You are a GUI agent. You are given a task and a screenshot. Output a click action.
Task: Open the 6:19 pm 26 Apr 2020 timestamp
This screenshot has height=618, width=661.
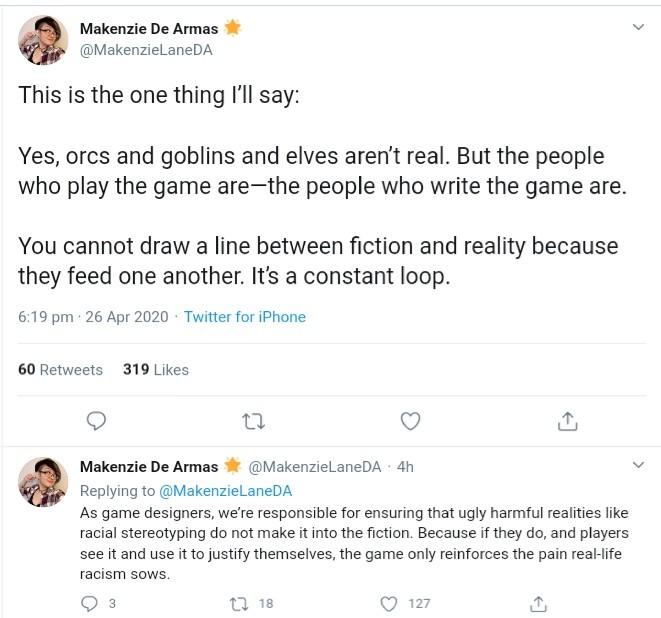94,317
